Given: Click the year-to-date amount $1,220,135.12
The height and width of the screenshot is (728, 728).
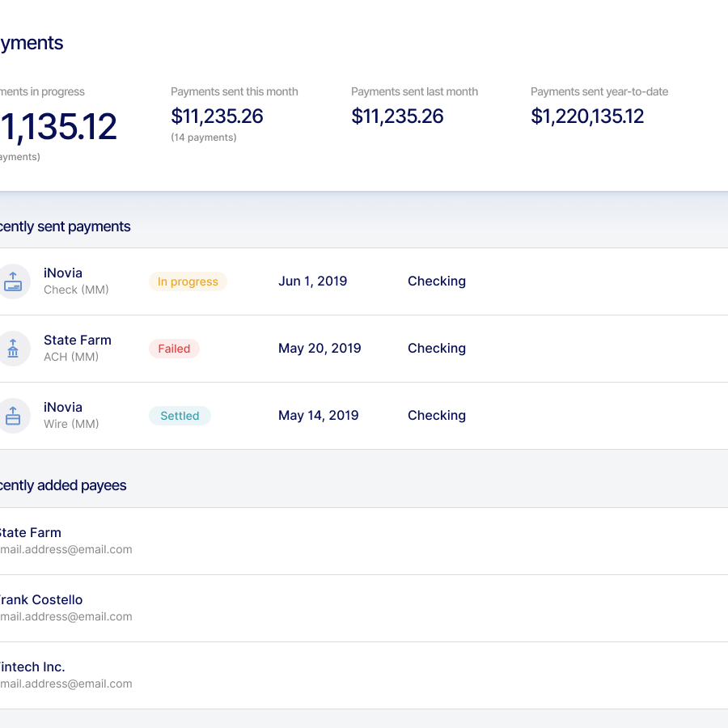Looking at the screenshot, I should [x=587, y=116].
